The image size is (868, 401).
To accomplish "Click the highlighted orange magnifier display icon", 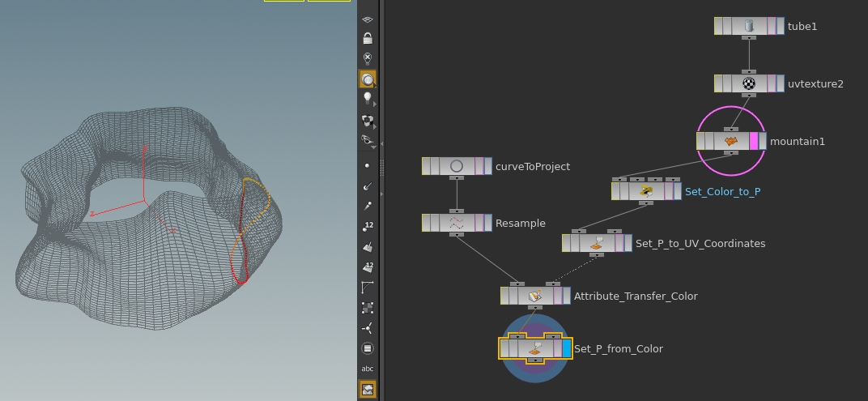I will point(368,79).
